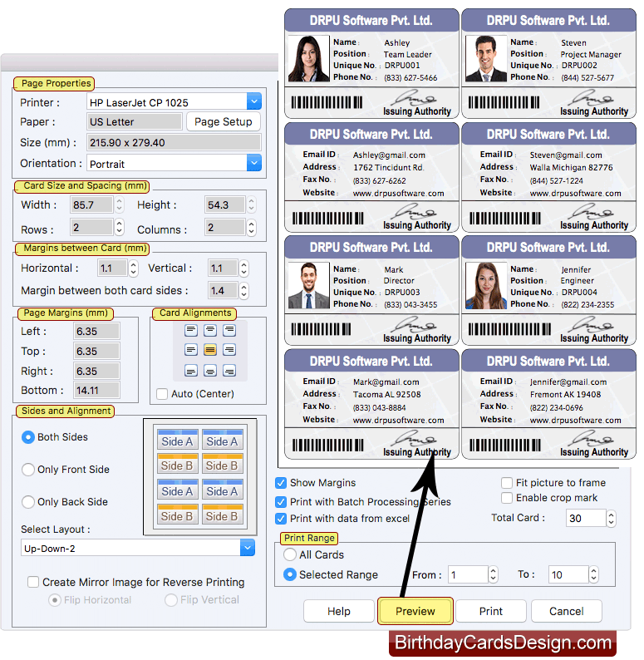This screenshot has height=660, width=644.
Task: Disable Show Margins checkbox
Action: pos(281,483)
